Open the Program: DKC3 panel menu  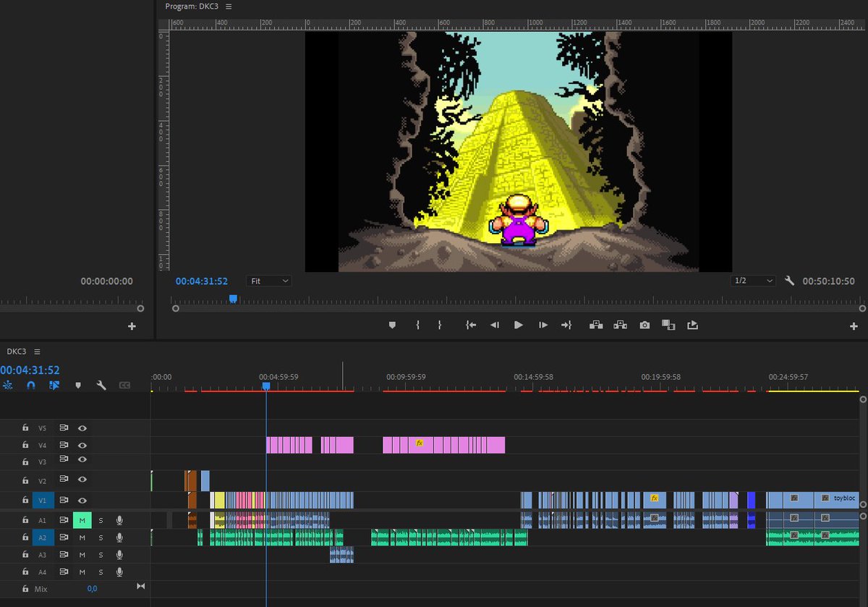pyautogui.click(x=227, y=6)
